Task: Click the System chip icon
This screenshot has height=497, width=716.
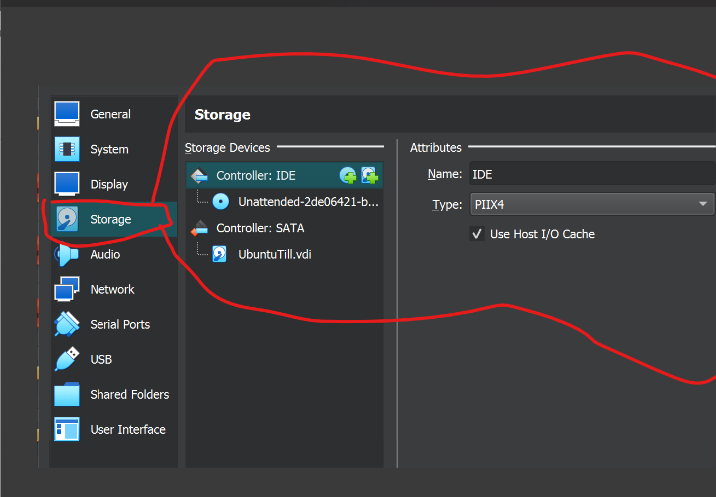Action: click(x=67, y=149)
